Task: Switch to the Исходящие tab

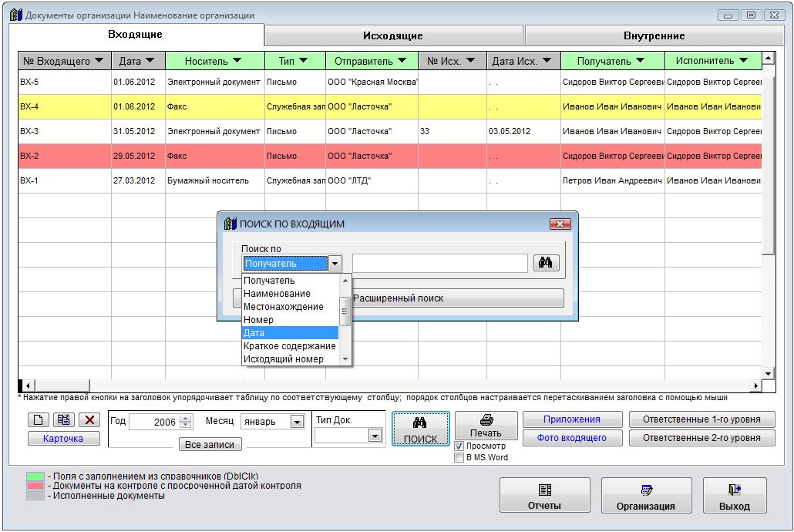Action: pyautogui.click(x=393, y=35)
